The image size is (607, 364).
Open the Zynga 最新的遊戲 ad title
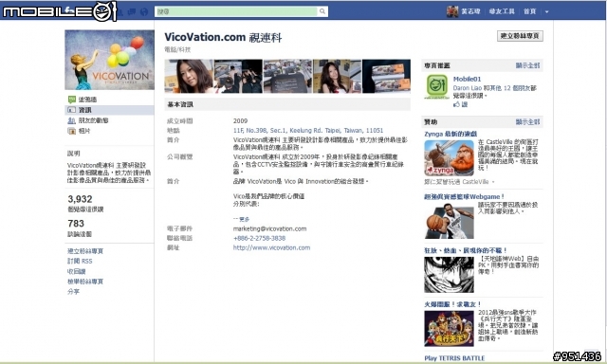tap(451, 134)
